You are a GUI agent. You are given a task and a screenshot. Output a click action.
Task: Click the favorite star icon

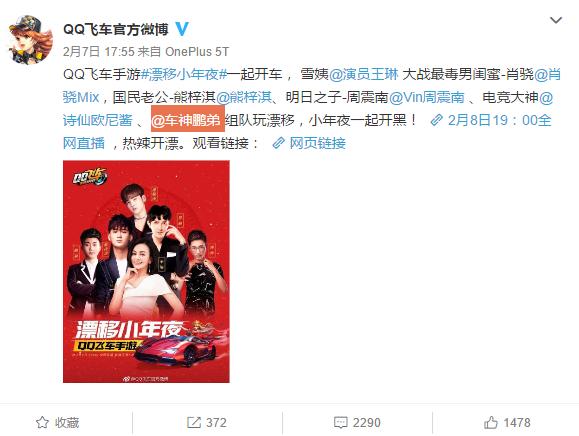point(42,422)
